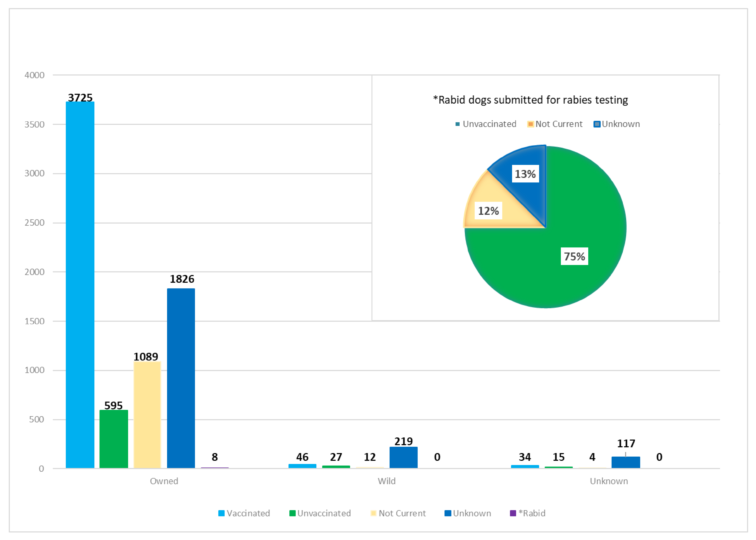
Task: Select the Wild category axis label
Action: (x=386, y=481)
